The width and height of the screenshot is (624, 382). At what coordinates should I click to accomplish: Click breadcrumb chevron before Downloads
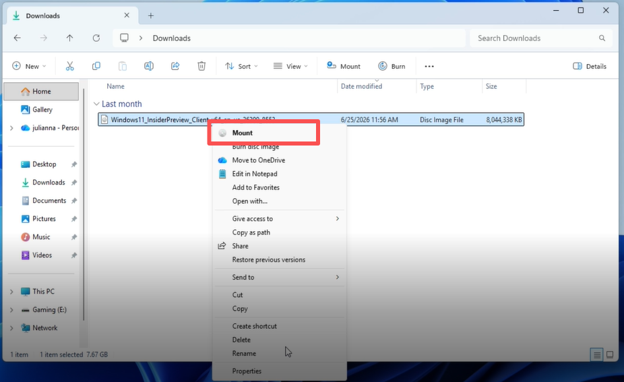(140, 38)
